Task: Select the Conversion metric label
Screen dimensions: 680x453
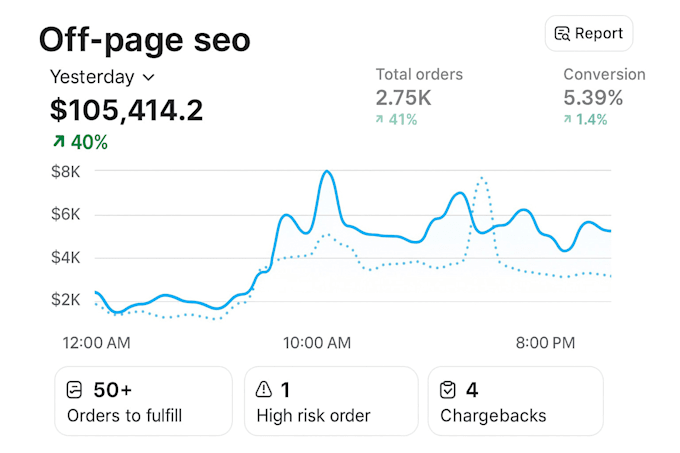Action: click(604, 75)
